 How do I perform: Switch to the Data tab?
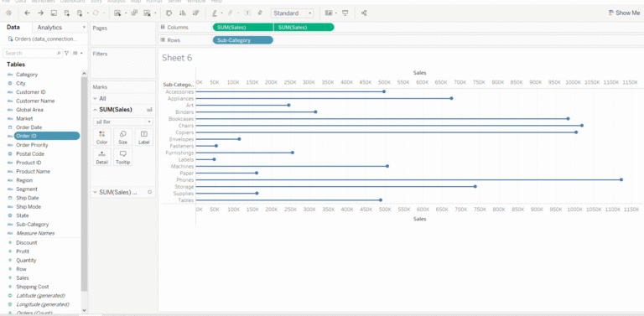tap(13, 27)
